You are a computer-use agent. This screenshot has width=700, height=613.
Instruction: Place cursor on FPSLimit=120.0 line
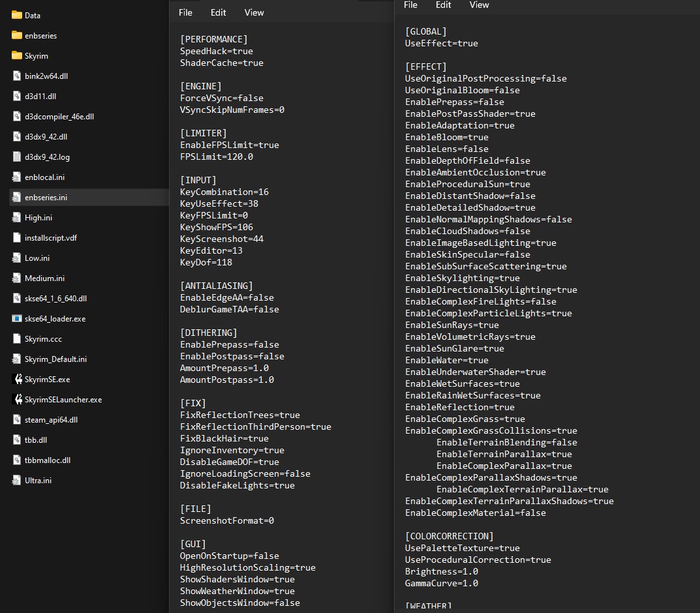[217, 157]
